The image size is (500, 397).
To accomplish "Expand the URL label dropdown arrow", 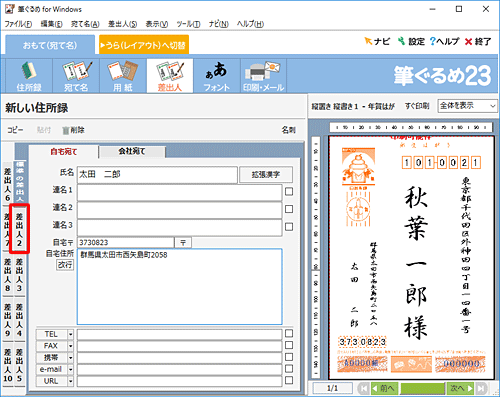I will tap(70, 381).
